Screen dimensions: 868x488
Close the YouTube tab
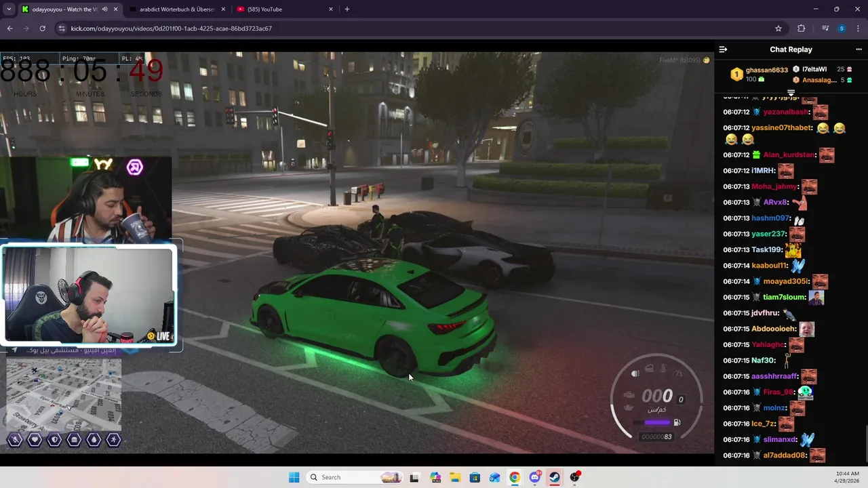pyautogui.click(x=331, y=9)
